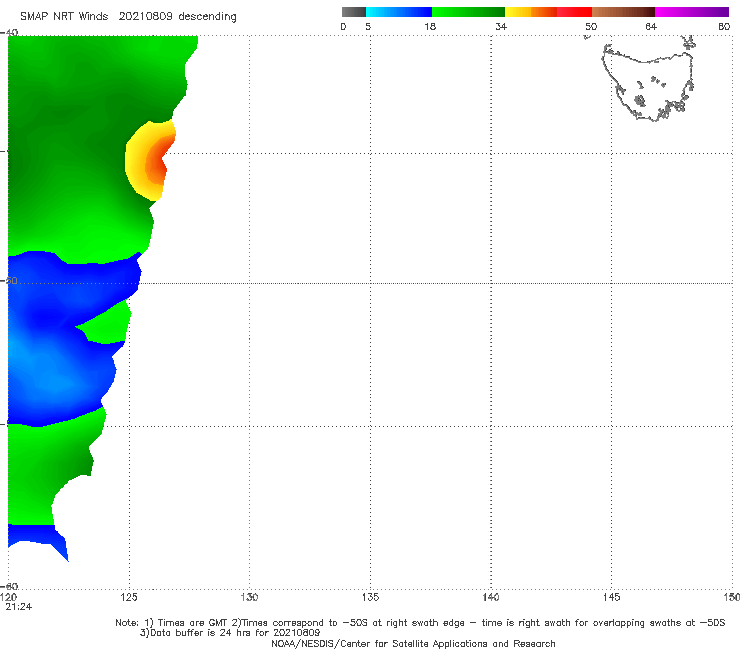This screenshot has height=650, width=740.
Task: Click the color bar label '50'
Action: 591,26
